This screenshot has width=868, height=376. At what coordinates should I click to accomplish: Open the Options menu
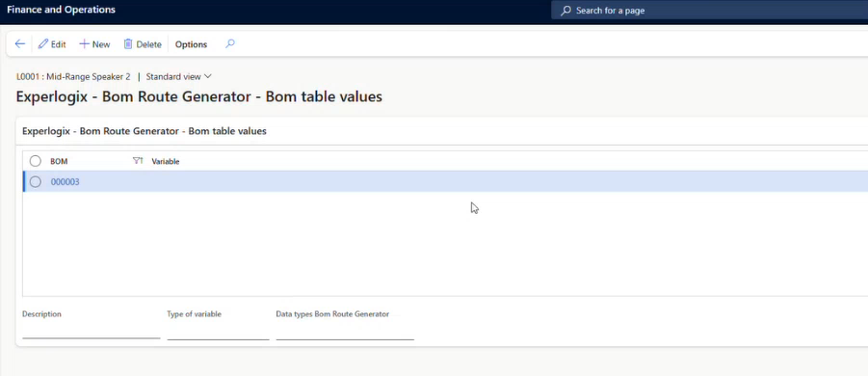pyautogui.click(x=191, y=44)
